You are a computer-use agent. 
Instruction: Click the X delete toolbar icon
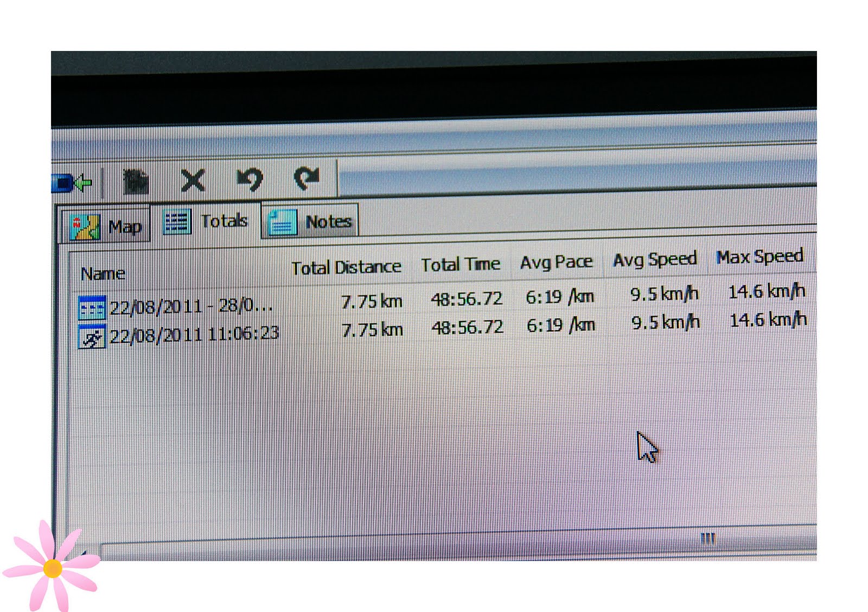pyautogui.click(x=193, y=181)
